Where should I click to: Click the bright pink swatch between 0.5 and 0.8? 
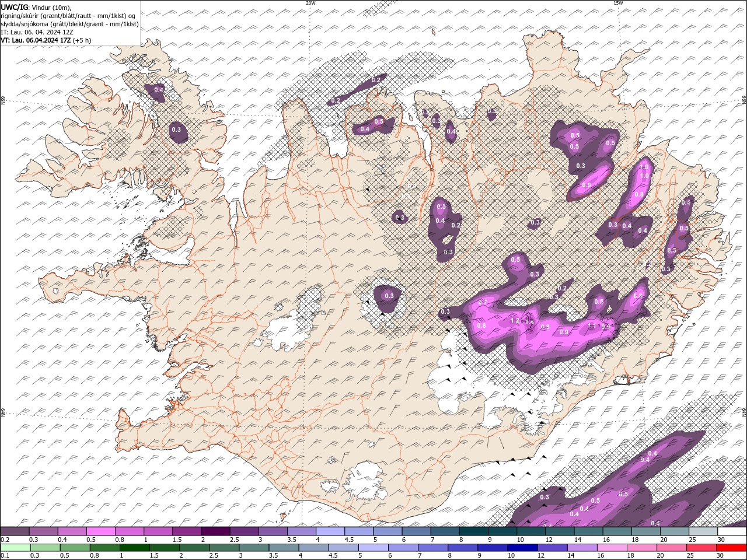pyautogui.click(x=100, y=531)
